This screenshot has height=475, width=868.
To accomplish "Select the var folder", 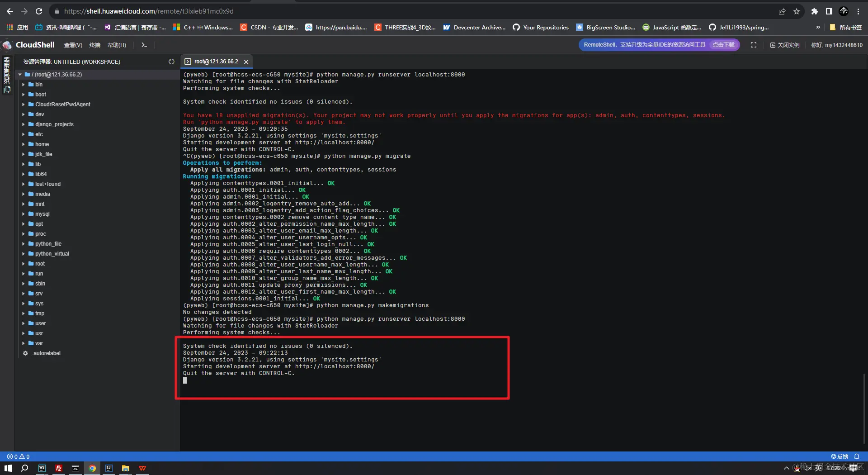I will pos(97,343).
